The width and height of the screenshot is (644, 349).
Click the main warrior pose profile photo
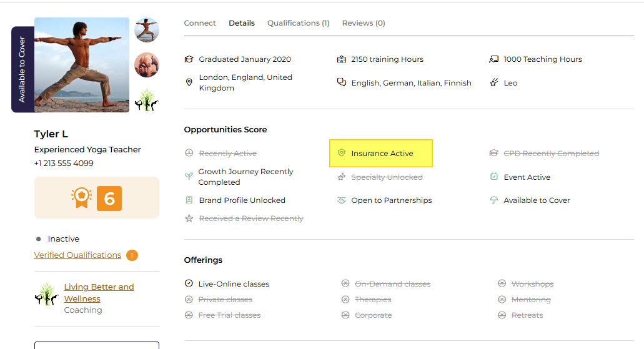82,65
